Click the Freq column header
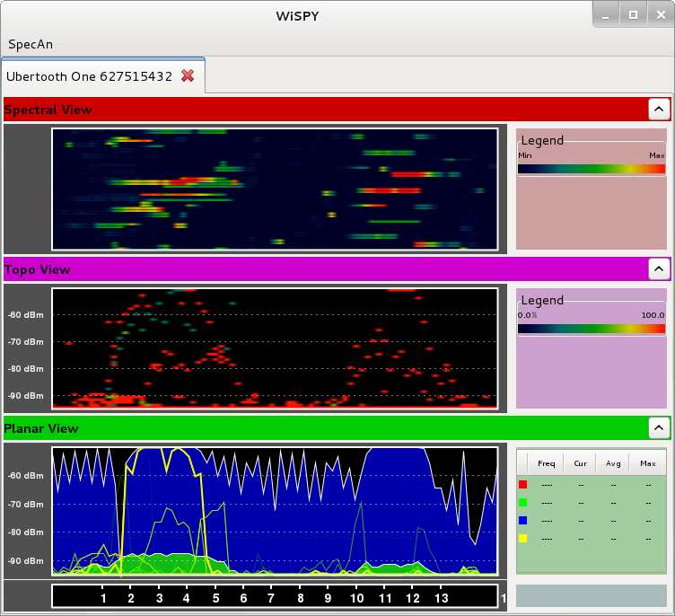Viewport: 675px width, 616px height. tap(546, 463)
